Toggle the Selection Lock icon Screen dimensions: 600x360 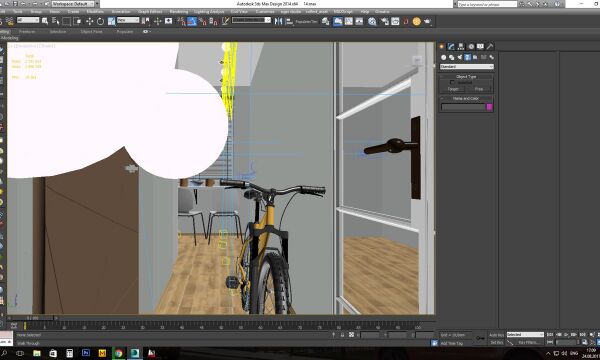pyautogui.click(x=342, y=335)
